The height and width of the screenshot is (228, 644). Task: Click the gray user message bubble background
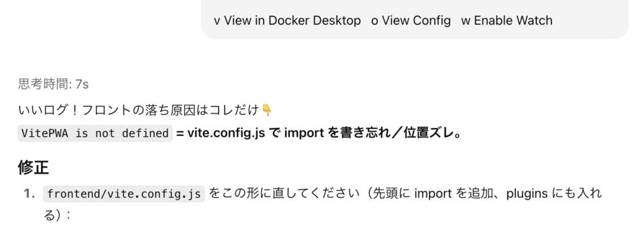coord(415,19)
